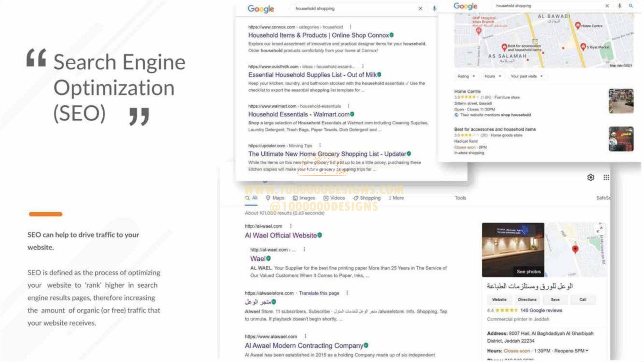Open three-dot menu beside connox.com result

350,27
